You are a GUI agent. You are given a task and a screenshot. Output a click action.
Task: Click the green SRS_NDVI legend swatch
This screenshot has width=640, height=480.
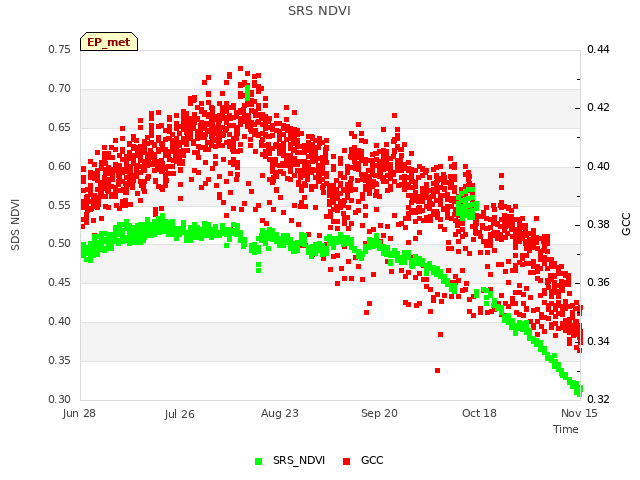click(258, 461)
